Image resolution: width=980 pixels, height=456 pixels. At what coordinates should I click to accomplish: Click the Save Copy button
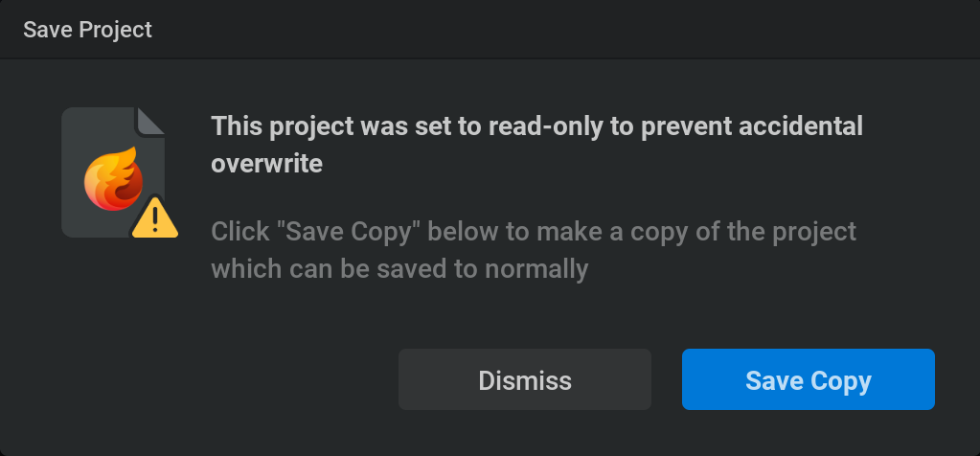(x=809, y=379)
